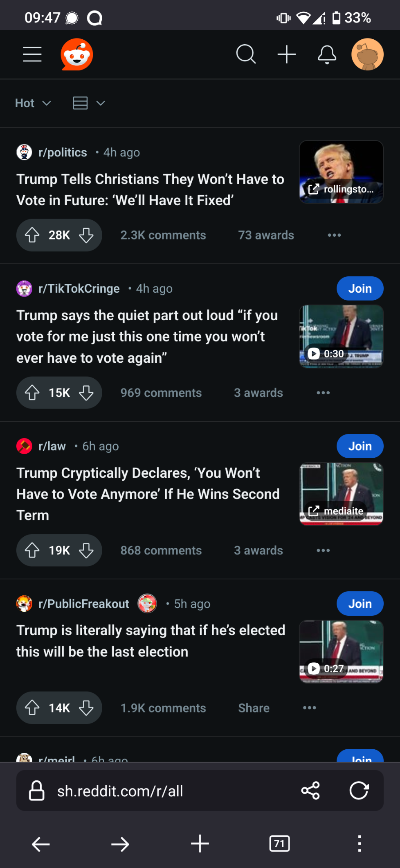Open the user profile avatar
The height and width of the screenshot is (868, 400).
(x=367, y=54)
